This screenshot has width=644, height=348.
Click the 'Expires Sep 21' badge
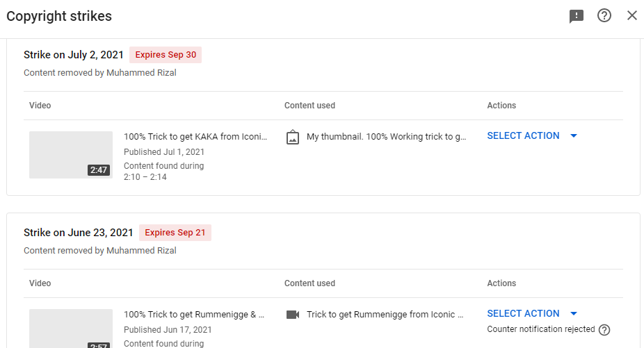pos(175,233)
